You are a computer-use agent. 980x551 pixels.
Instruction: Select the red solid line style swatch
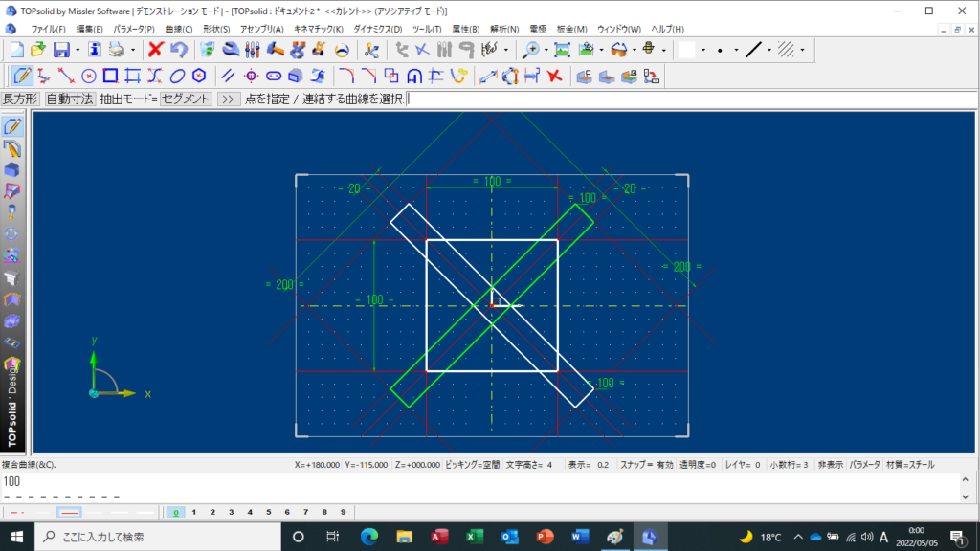tap(69, 513)
